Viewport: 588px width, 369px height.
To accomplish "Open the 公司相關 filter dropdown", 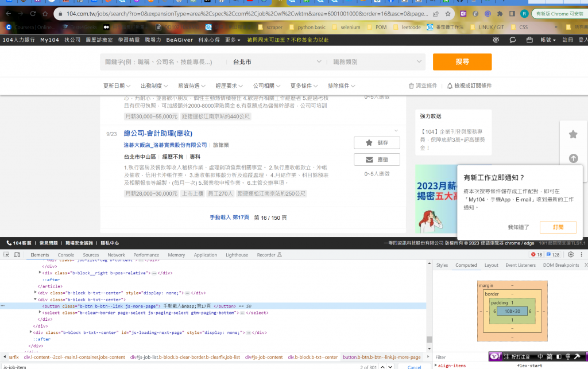I will click(267, 86).
